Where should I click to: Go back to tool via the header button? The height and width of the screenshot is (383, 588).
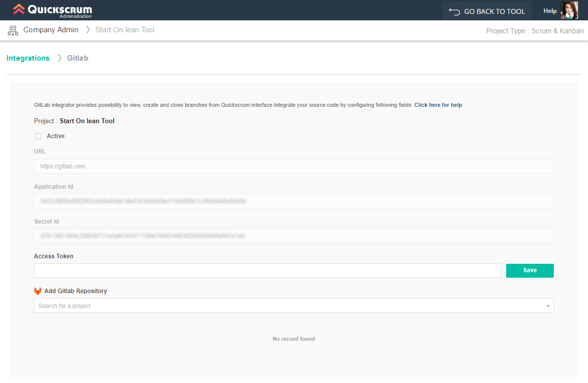click(x=487, y=11)
